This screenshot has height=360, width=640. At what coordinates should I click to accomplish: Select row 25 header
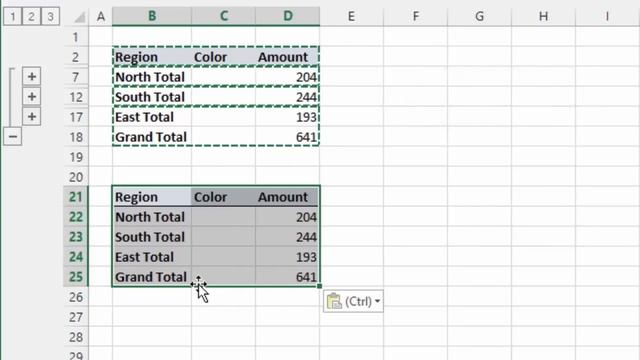[76, 277]
